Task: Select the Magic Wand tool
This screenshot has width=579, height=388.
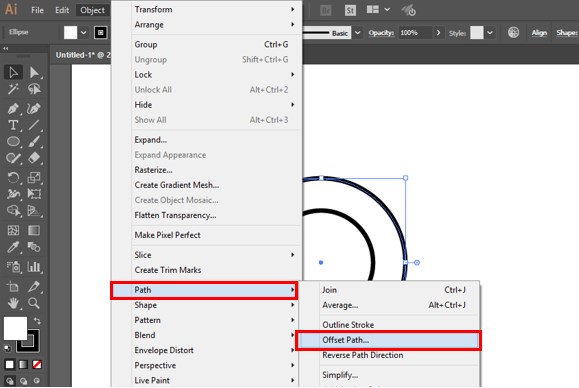Action: point(14,89)
